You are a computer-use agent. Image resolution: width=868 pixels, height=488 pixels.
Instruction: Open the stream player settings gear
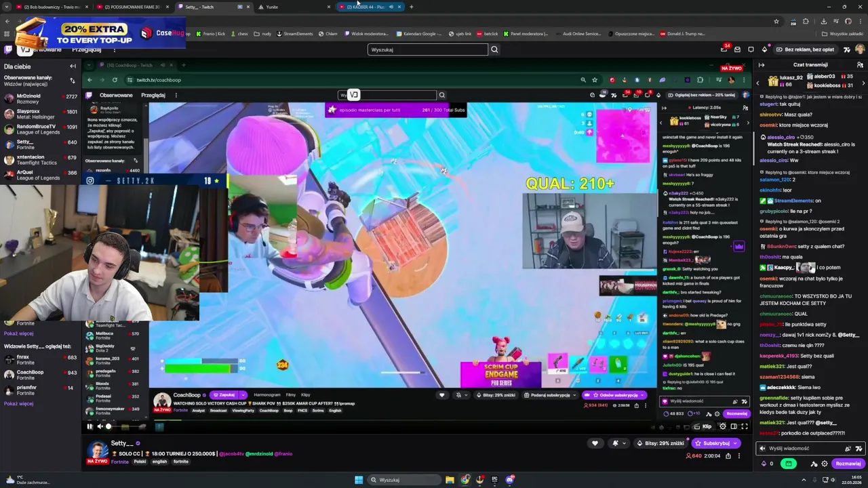pos(722,426)
